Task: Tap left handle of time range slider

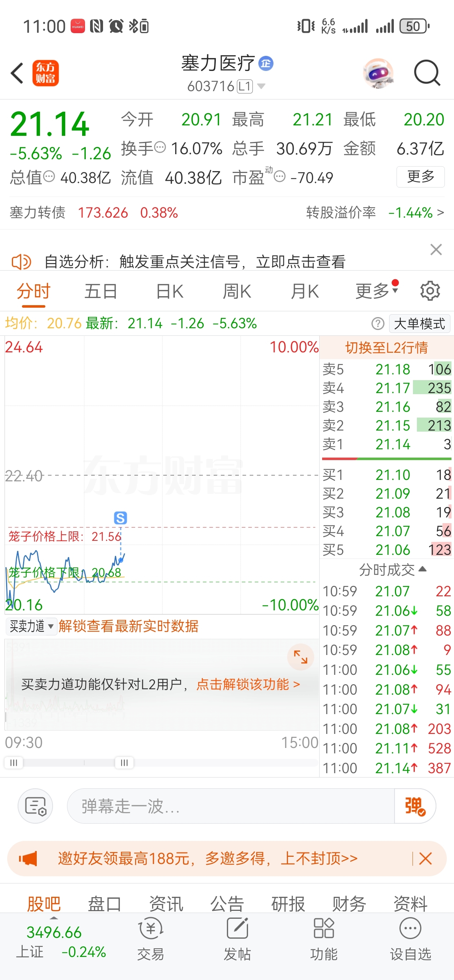Action: click(13, 762)
